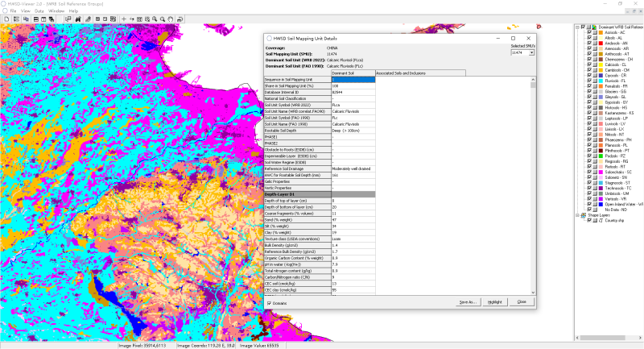Click the Save As... button

(x=468, y=301)
